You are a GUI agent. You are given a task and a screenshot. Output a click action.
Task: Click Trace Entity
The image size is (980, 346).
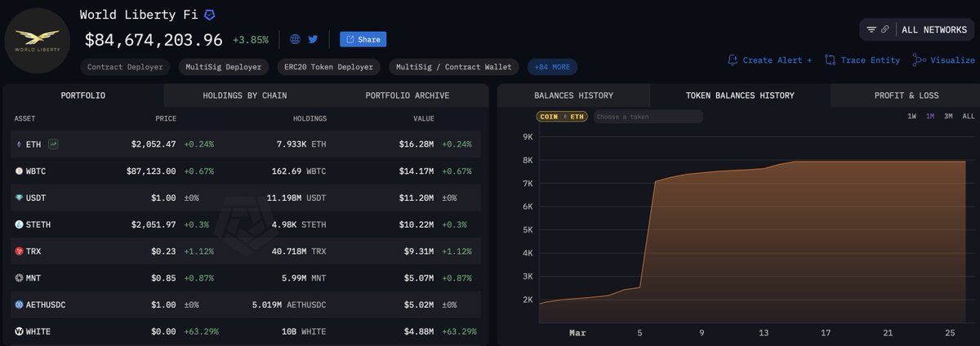pos(862,60)
